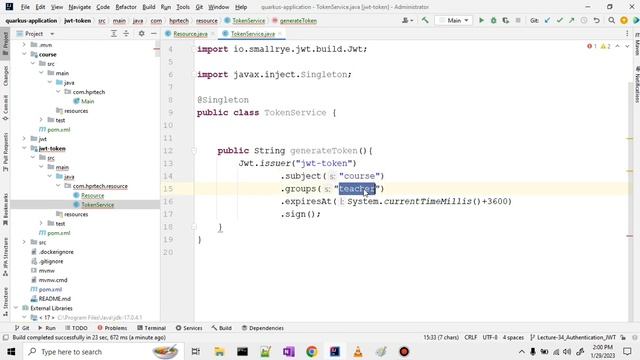Close the TokenService.java tab
This screenshot has width=640, height=360.
280,34
